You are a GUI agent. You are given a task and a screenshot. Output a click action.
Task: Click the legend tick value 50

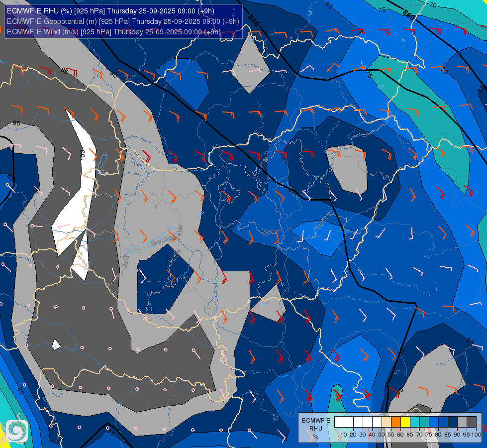point(382,435)
